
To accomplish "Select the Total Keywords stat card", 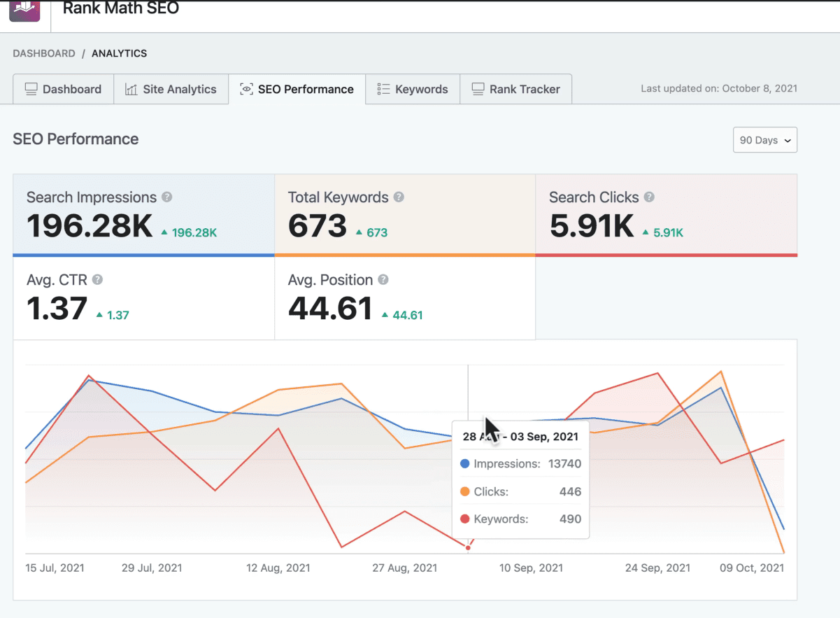I will click(x=405, y=216).
